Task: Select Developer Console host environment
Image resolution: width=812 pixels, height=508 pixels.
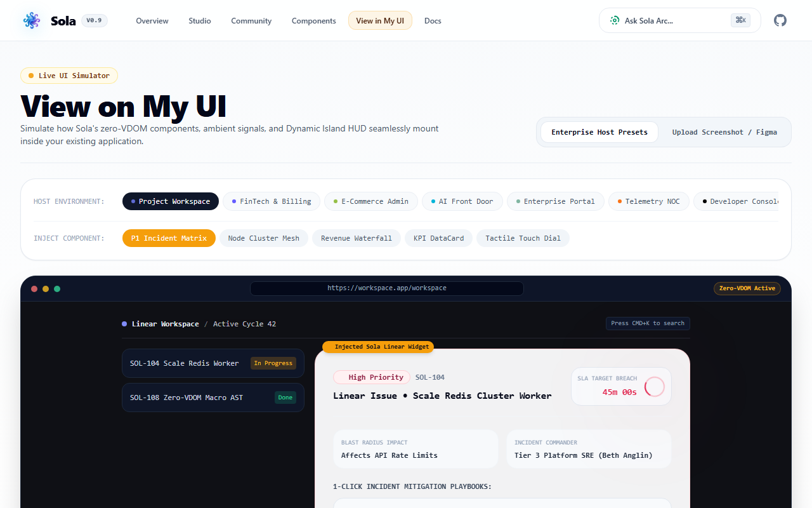Action: click(737, 201)
